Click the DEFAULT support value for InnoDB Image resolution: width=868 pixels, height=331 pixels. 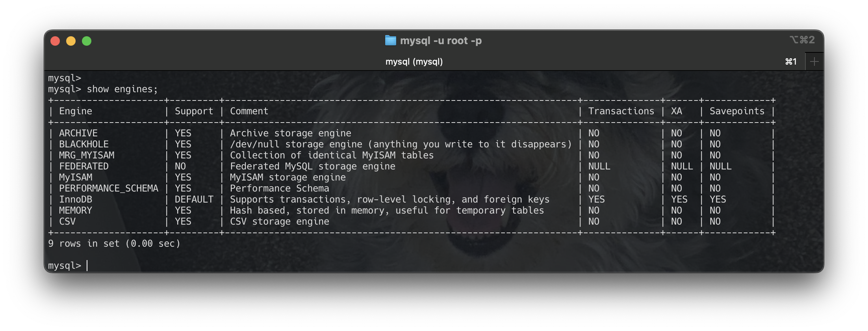coord(195,199)
